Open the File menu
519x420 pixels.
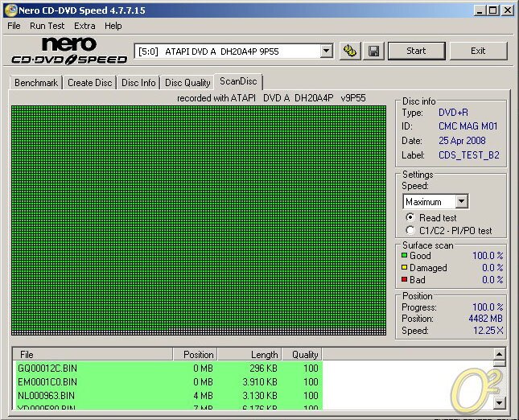(14, 26)
